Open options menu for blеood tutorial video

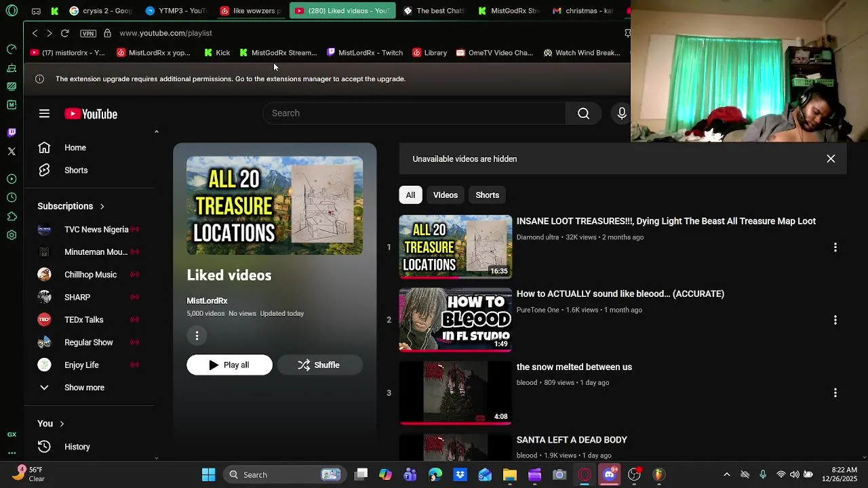coord(835,320)
